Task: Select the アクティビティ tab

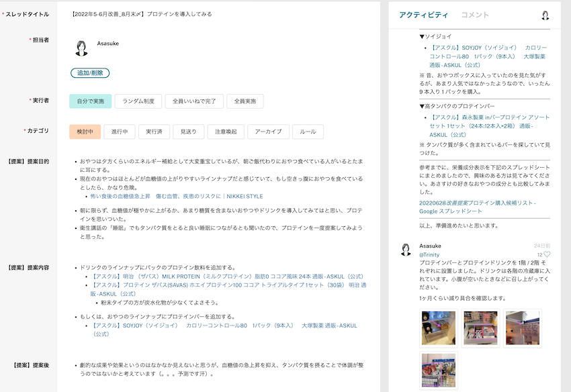Action: click(x=423, y=15)
